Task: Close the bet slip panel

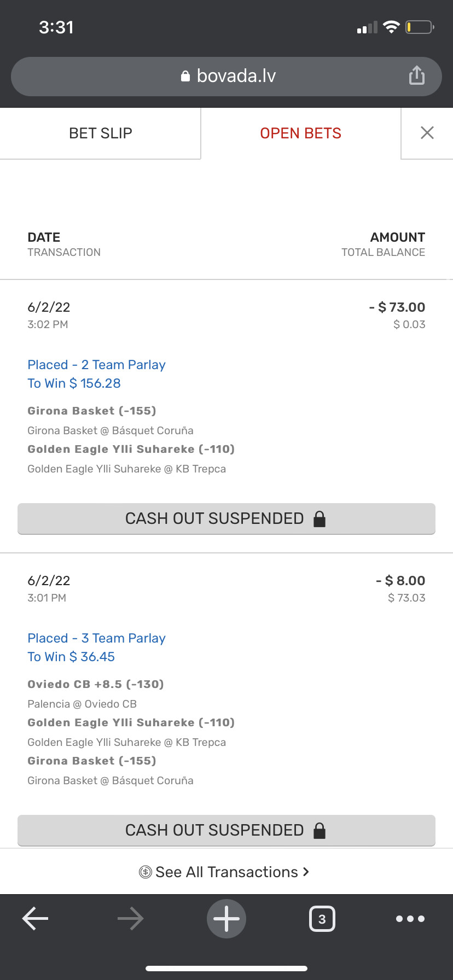Action: [x=427, y=133]
